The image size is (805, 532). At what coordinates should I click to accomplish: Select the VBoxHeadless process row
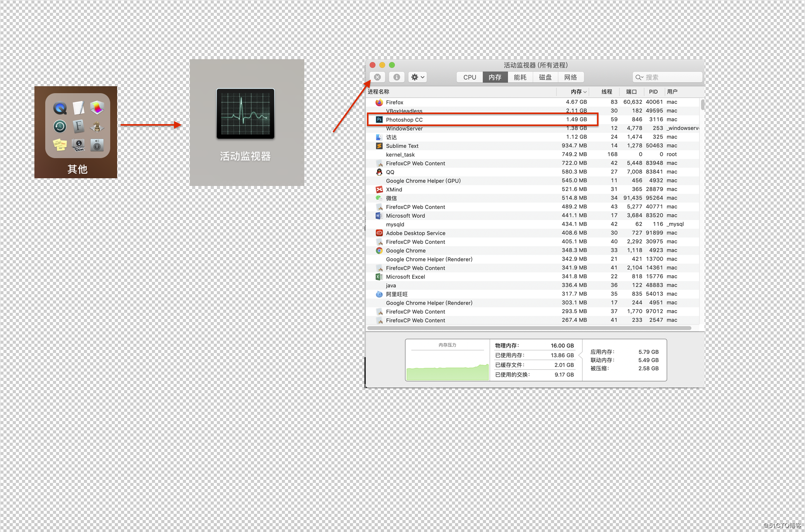[x=533, y=111]
